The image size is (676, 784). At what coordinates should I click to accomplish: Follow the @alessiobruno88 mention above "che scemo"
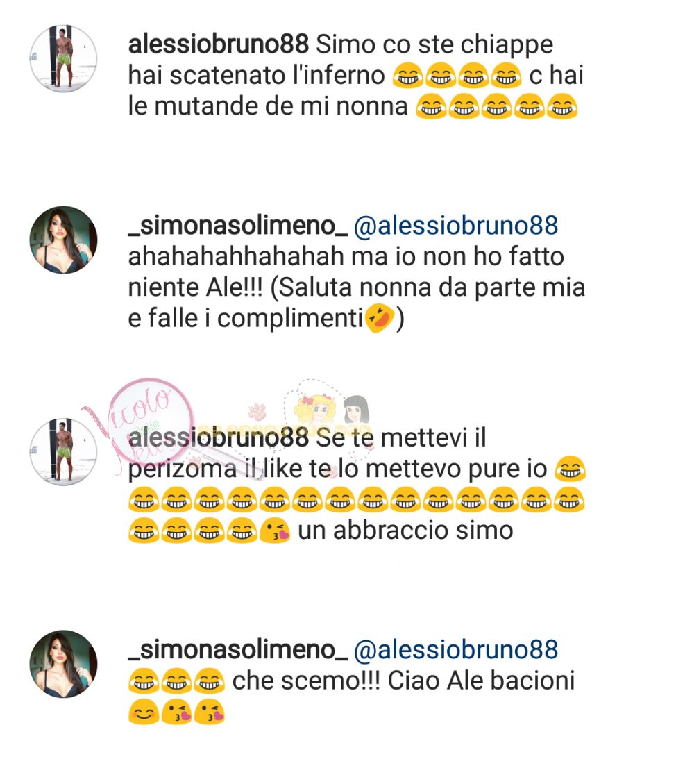click(456, 649)
